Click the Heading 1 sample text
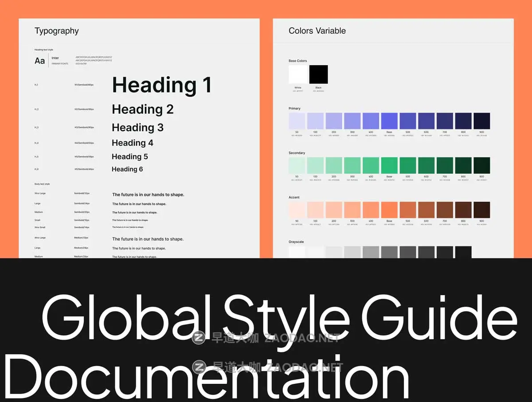 [x=161, y=85]
